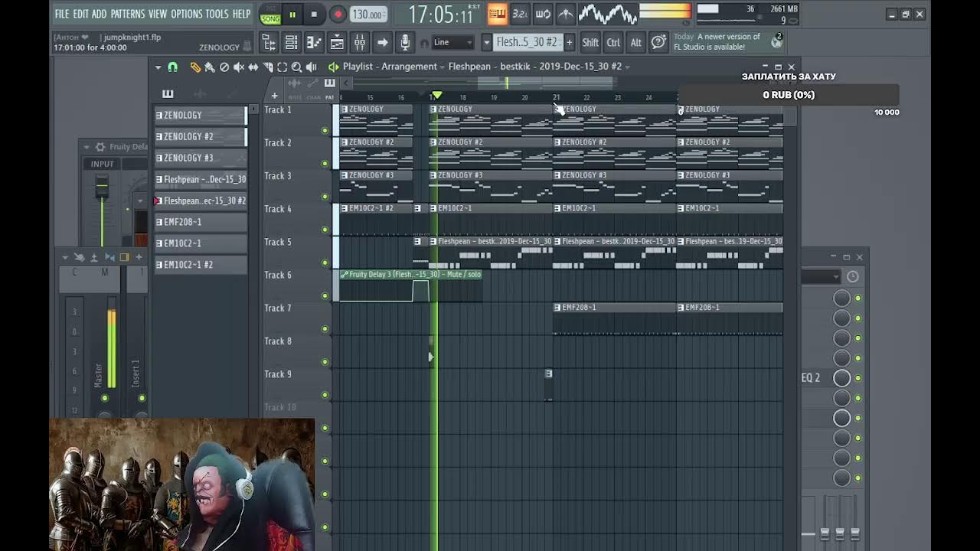This screenshot has height=551, width=980.
Task: Open PATTERNS menu
Action: (128, 14)
